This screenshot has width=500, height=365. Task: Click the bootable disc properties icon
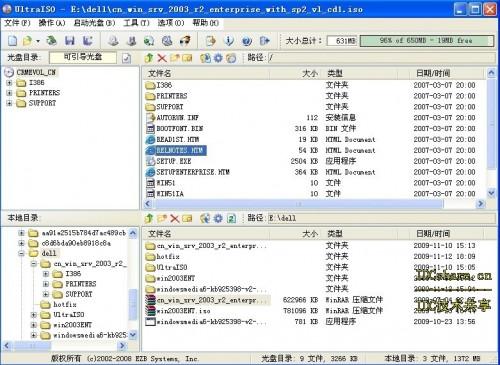coord(126,58)
